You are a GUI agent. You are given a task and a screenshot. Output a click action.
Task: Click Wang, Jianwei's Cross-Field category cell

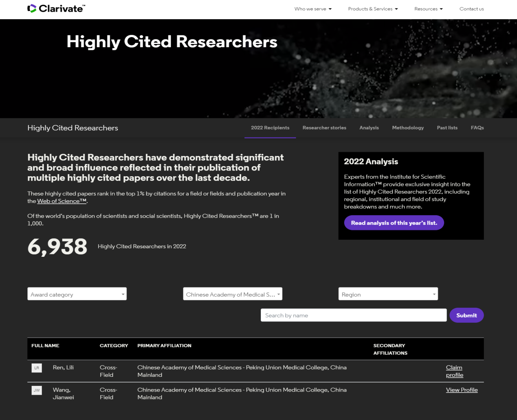108,394
